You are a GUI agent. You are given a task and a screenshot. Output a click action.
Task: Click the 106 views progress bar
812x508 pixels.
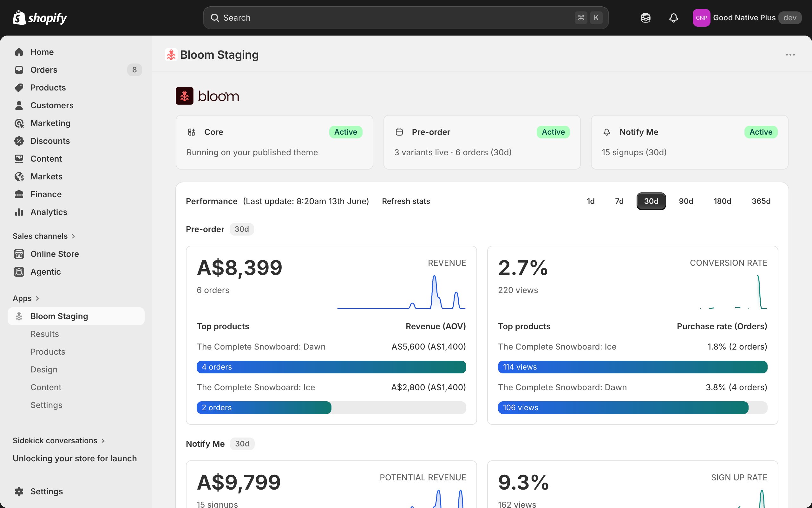[632, 408]
